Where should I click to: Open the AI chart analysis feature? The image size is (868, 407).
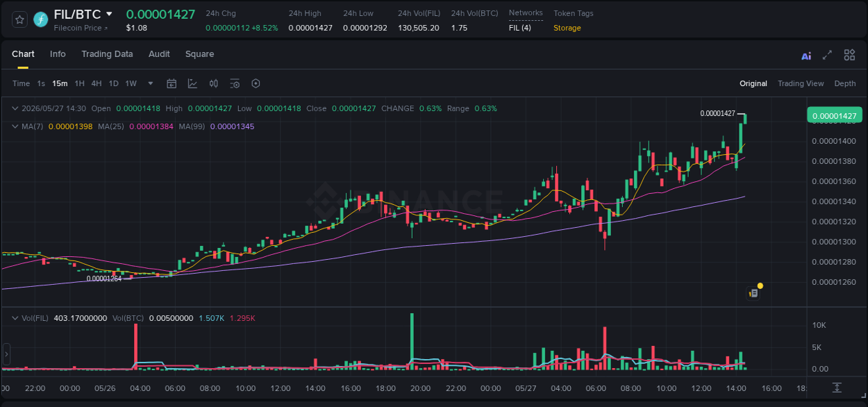[x=806, y=56]
